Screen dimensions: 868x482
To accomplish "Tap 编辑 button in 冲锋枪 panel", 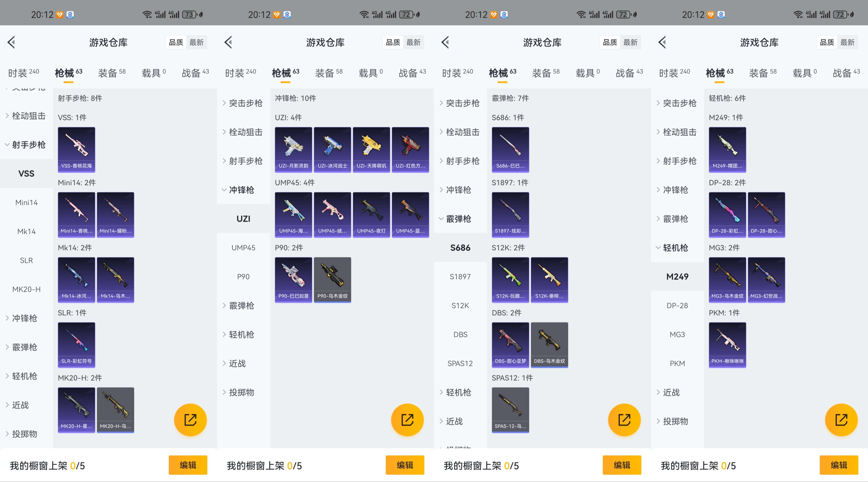I will click(x=405, y=465).
